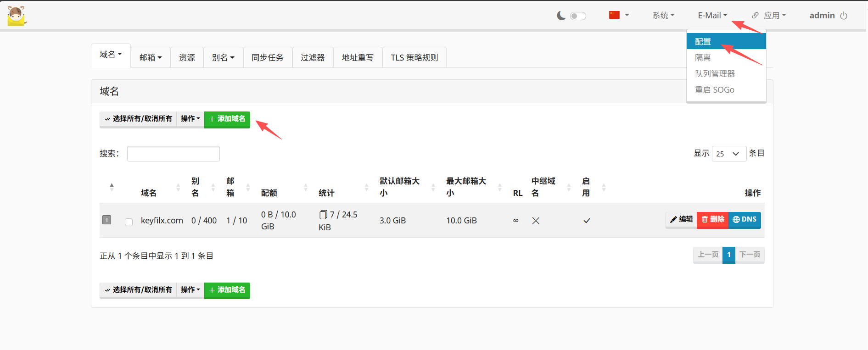Toggle the dark mode switch
This screenshot has height=350, width=868.
(578, 16)
